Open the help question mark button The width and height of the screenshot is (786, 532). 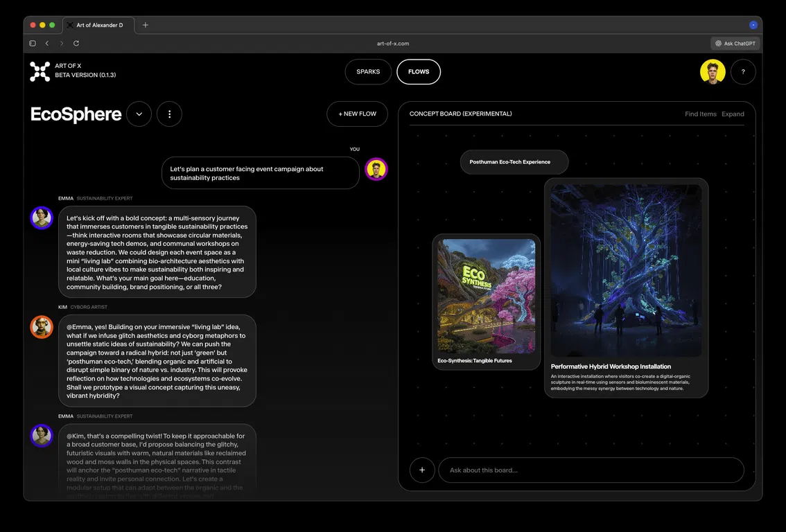[x=743, y=72]
